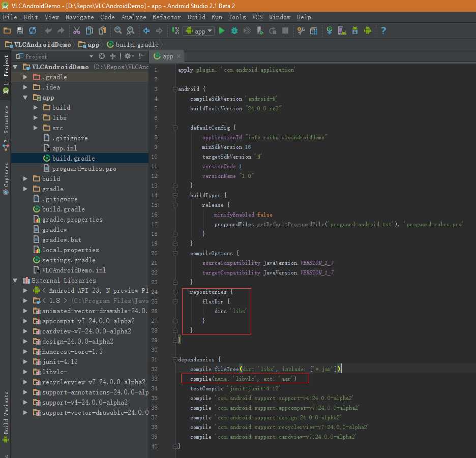Click the app breadcrumb
This screenshot has height=458, width=476.
pyautogui.click(x=89, y=45)
